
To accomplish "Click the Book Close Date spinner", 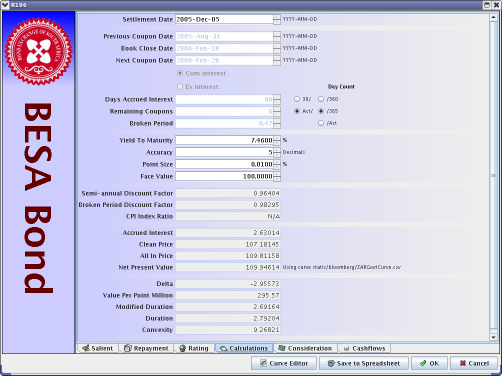I will (277, 48).
